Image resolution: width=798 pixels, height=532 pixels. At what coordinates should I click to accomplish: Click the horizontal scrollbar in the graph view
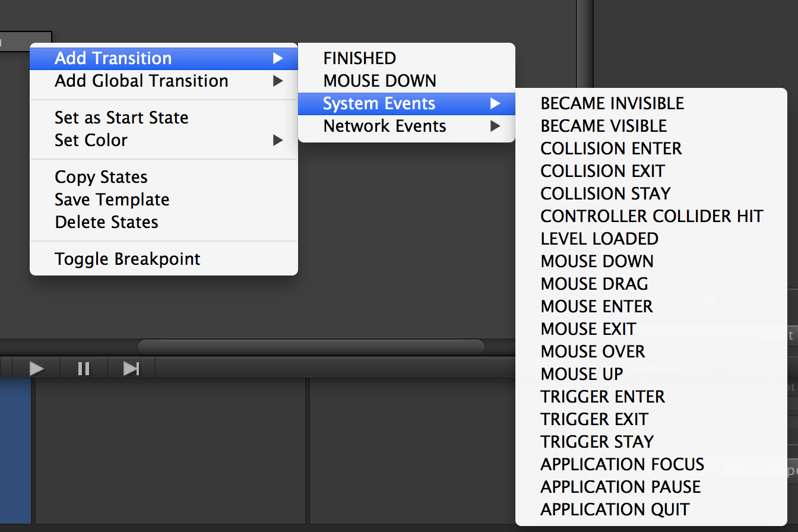[x=311, y=347]
